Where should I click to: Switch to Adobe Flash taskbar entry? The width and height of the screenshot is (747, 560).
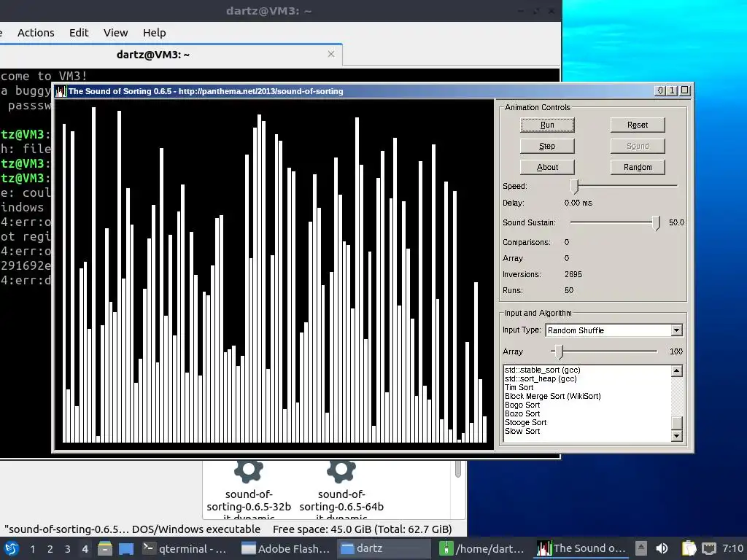click(285, 548)
